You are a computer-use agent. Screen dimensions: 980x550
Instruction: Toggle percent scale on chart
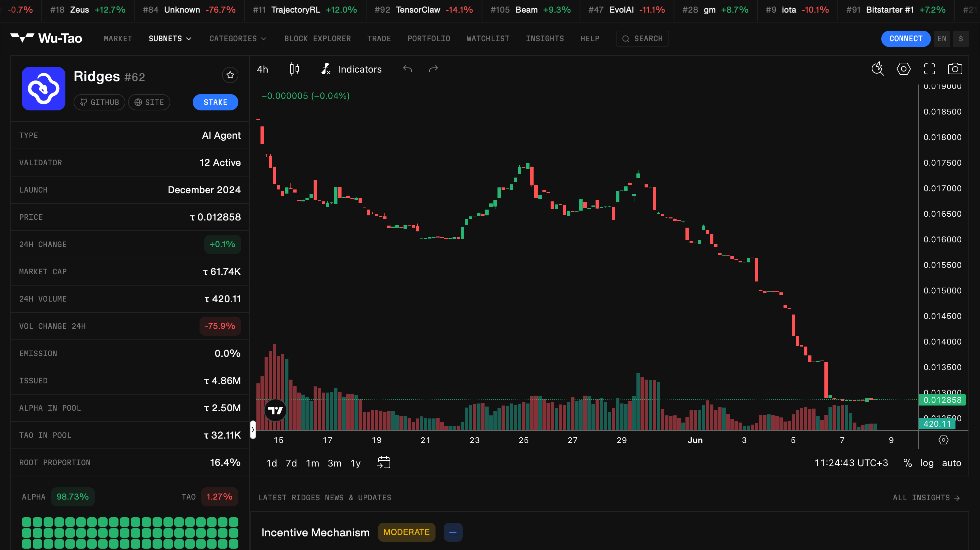click(907, 463)
